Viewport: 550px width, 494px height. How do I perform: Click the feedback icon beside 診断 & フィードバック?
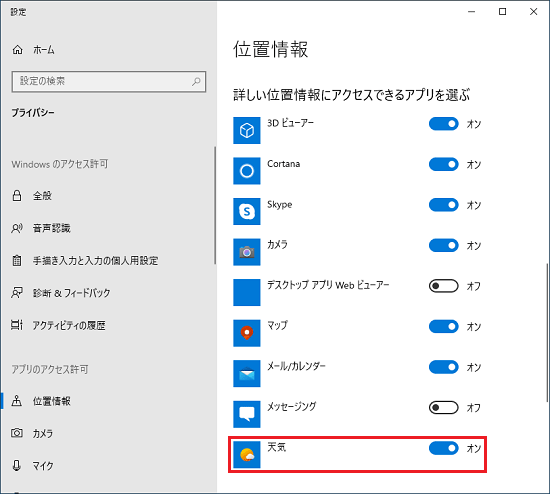click(x=17, y=293)
